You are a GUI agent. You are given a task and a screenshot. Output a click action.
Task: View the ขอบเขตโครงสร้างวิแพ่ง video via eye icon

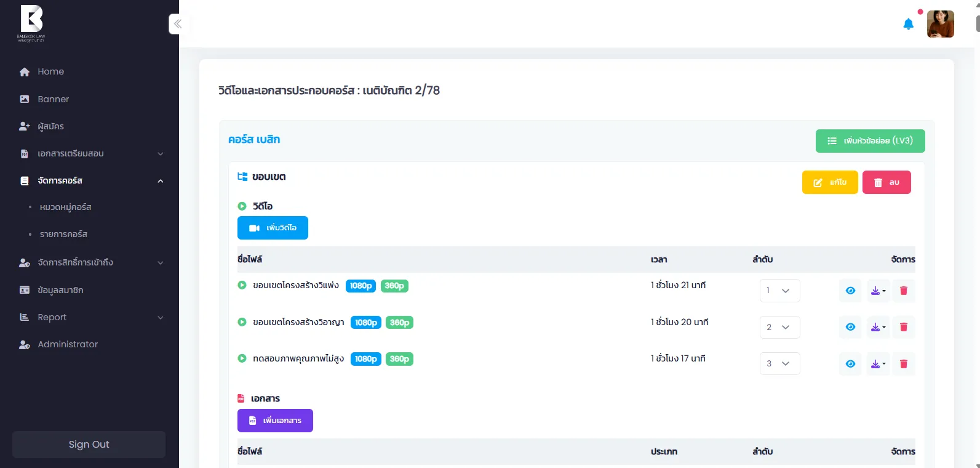(850, 291)
